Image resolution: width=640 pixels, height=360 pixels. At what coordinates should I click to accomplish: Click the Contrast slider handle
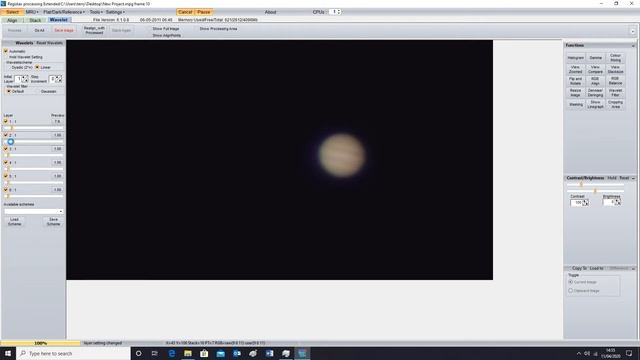coord(581,184)
